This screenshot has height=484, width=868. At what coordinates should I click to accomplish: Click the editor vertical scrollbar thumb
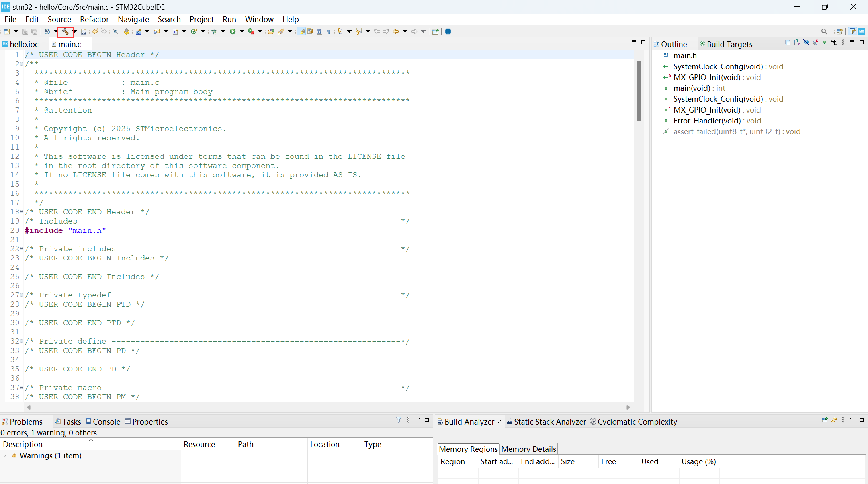639,91
